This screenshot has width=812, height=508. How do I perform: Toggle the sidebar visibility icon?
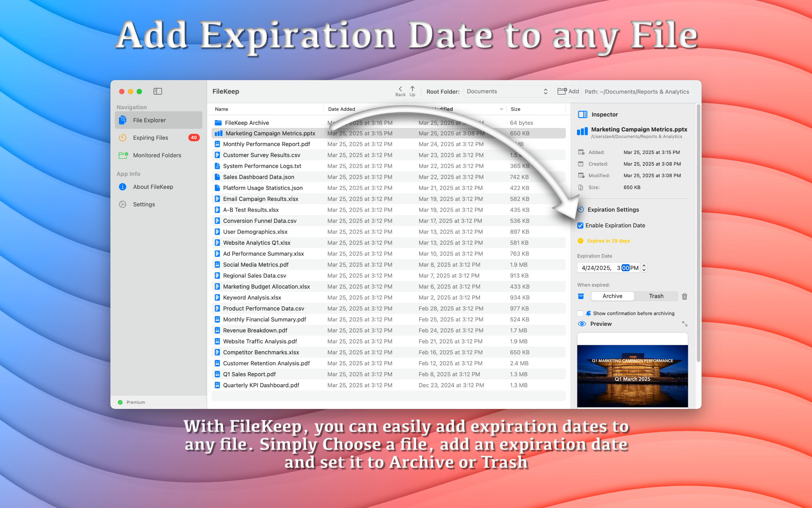(158, 91)
